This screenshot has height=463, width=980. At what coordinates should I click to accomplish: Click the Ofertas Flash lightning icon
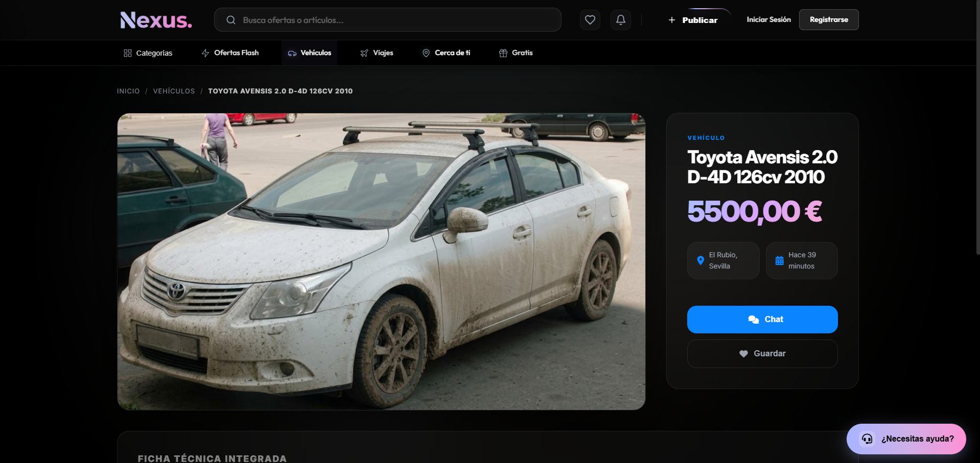[205, 53]
